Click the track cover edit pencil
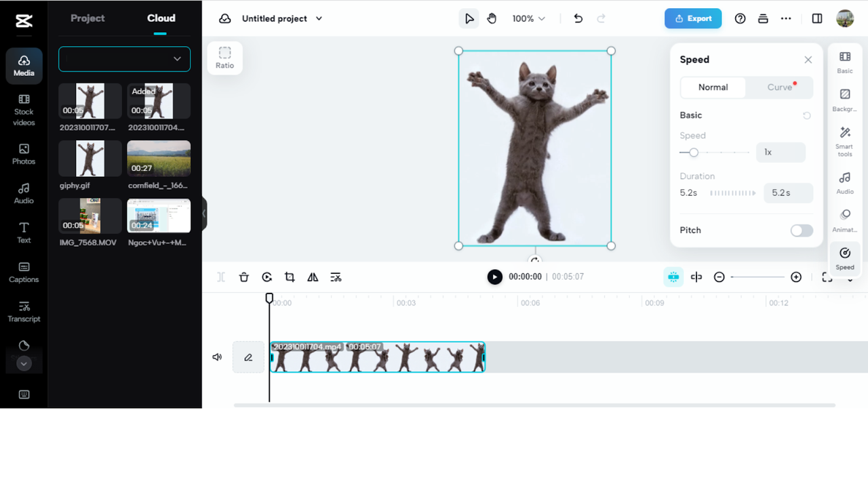 pyautogui.click(x=248, y=357)
